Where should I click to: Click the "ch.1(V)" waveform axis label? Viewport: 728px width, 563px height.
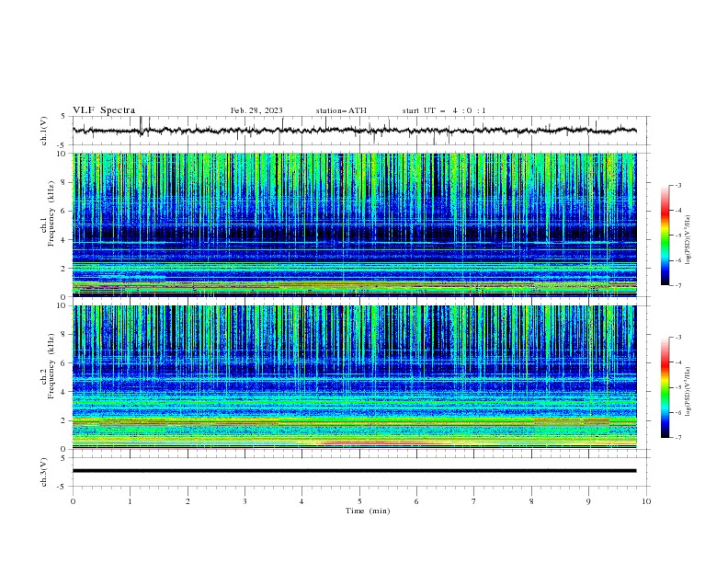point(44,131)
